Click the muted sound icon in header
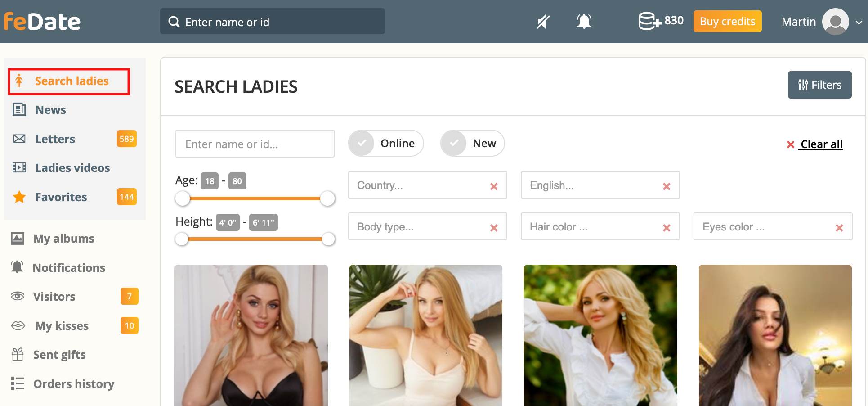868x406 pixels. [543, 22]
